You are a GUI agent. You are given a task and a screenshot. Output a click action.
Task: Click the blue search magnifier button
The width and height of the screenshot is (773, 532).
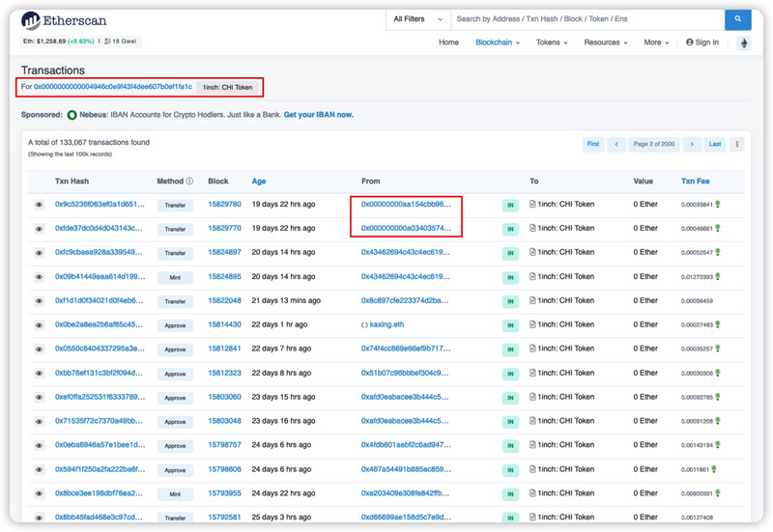(737, 18)
